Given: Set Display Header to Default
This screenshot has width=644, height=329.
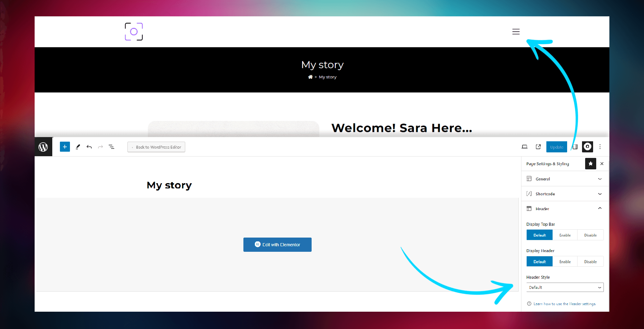Looking at the screenshot, I should (x=539, y=262).
